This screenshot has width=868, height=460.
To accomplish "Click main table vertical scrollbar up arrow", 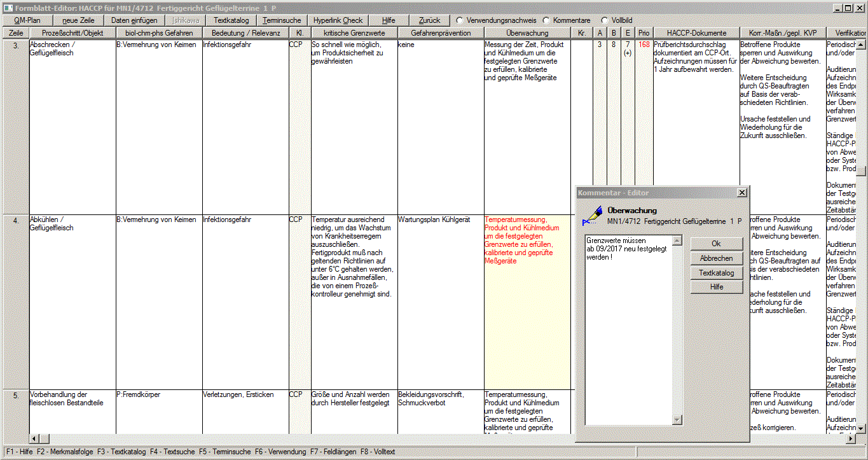I will point(861,45).
